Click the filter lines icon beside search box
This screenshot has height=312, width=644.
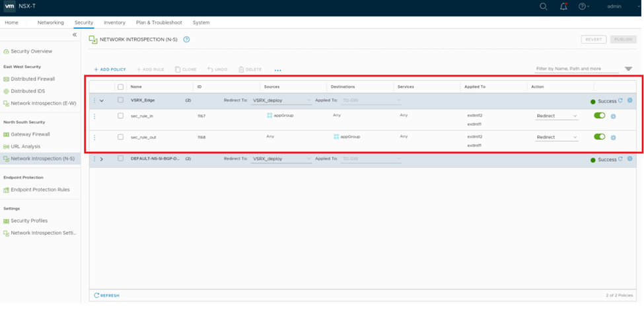[x=628, y=69]
